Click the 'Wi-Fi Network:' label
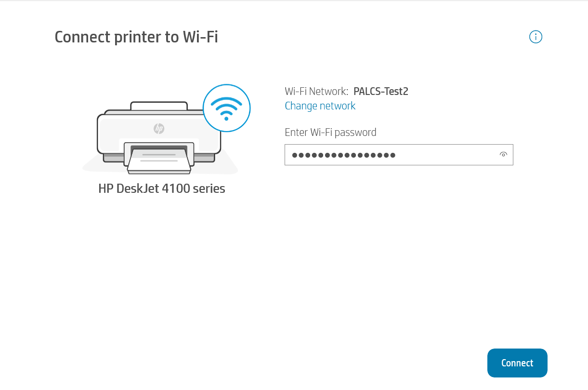The width and height of the screenshot is (588, 390). pyautogui.click(x=316, y=91)
